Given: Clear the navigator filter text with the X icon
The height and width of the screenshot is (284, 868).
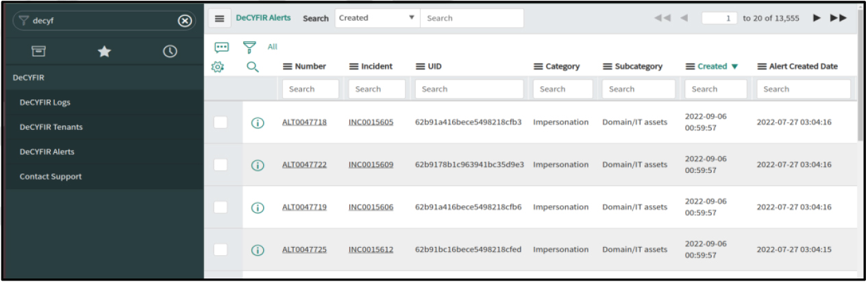Looking at the screenshot, I should (x=184, y=21).
